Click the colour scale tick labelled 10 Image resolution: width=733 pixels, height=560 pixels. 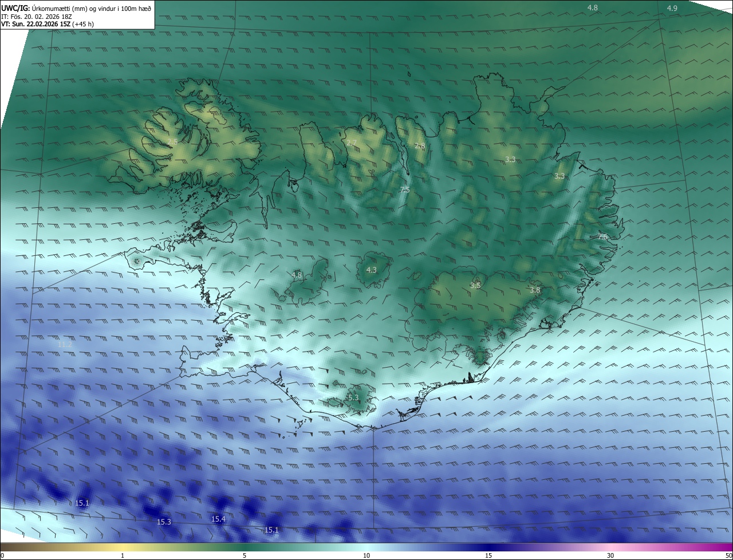pyautogui.click(x=366, y=555)
